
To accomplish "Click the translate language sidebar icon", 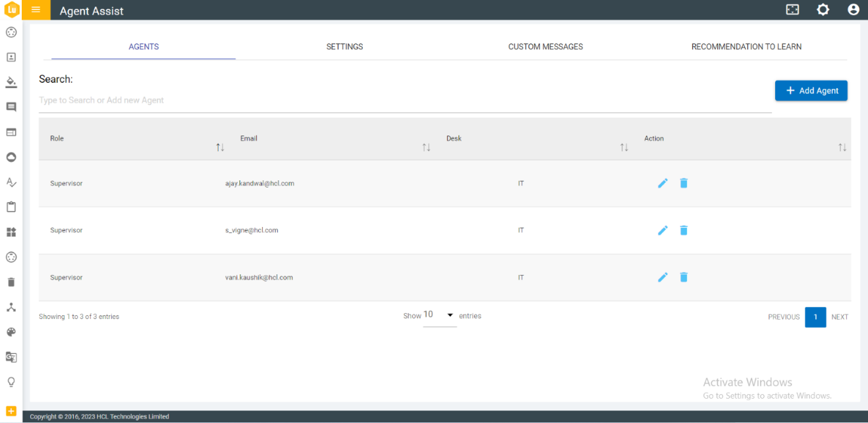I will (11, 357).
